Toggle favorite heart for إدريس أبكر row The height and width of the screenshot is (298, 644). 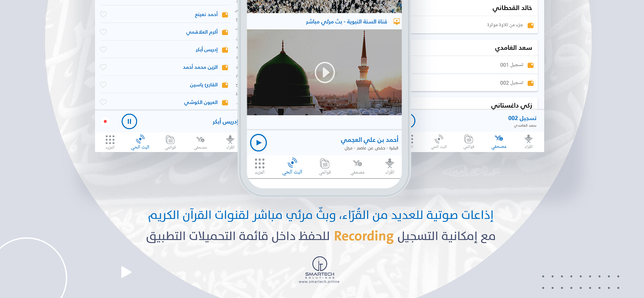(103, 49)
